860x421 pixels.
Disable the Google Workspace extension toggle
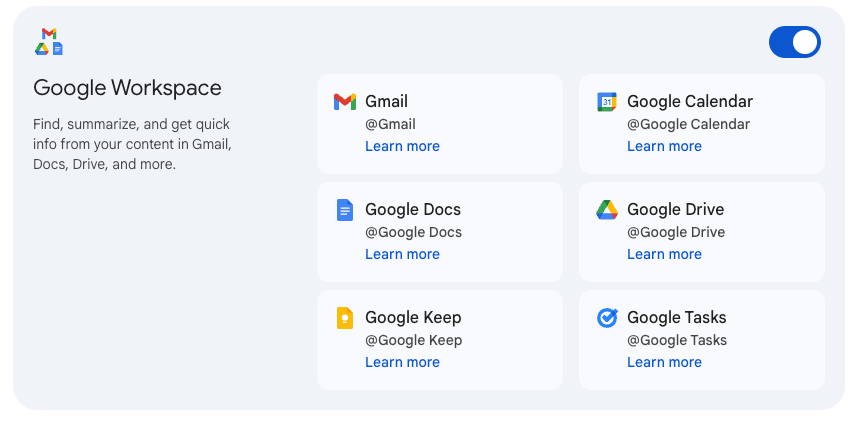pyautogui.click(x=794, y=42)
